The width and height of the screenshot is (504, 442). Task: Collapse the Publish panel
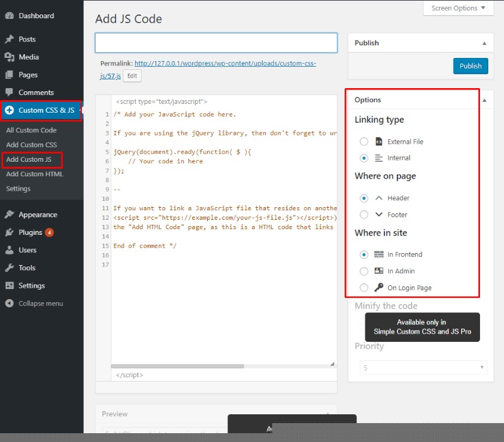[484, 43]
